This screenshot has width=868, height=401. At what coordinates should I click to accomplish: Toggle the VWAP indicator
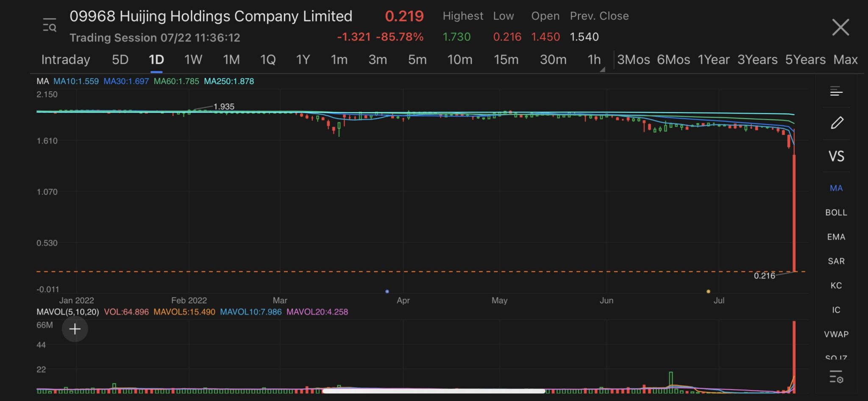click(x=836, y=335)
